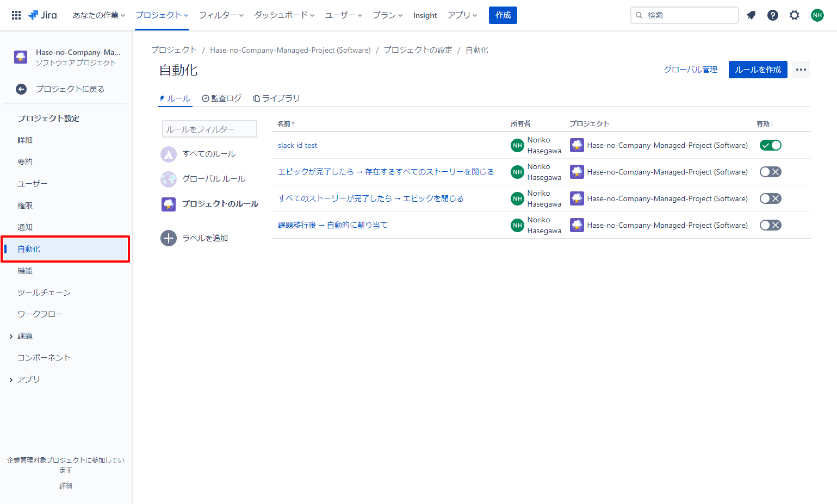
Task: Open the help question mark icon
Action: click(x=772, y=15)
